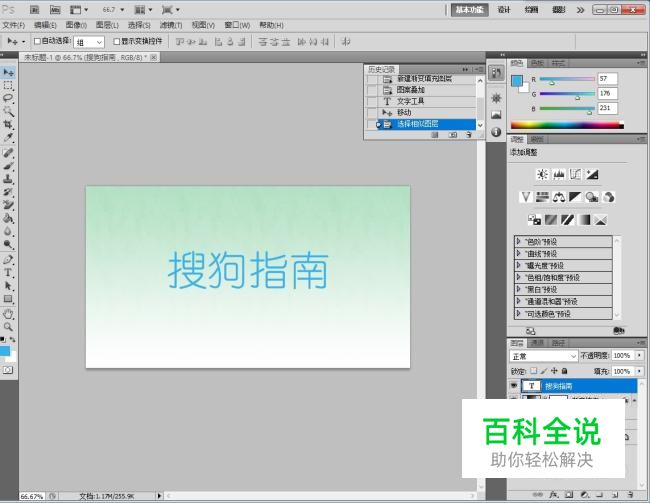The height and width of the screenshot is (503, 650).
Task: Toggle lock all padlock icon
Action: pyautogui.click(x=564, y=371)
